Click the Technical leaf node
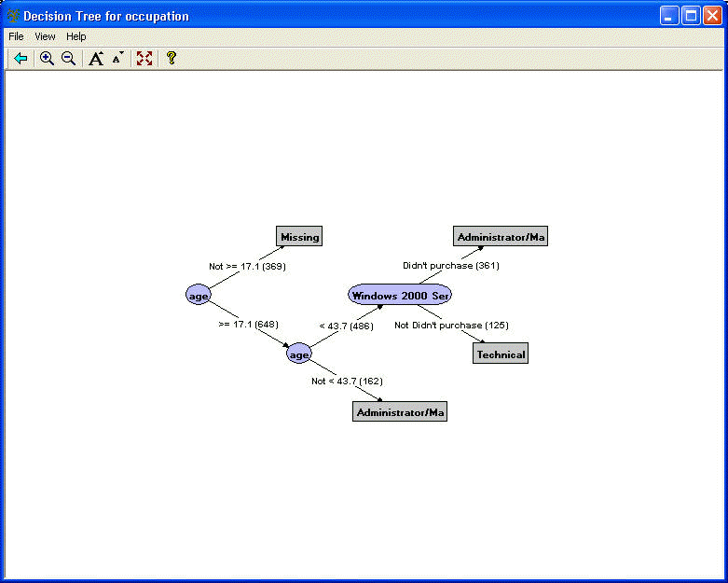 click(x=501, y=354)
